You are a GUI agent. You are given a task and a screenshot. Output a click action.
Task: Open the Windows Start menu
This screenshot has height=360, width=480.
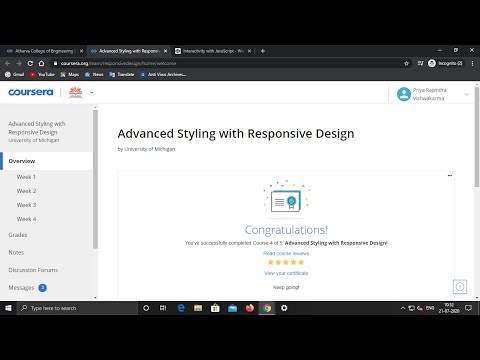[x=8, y=308]
